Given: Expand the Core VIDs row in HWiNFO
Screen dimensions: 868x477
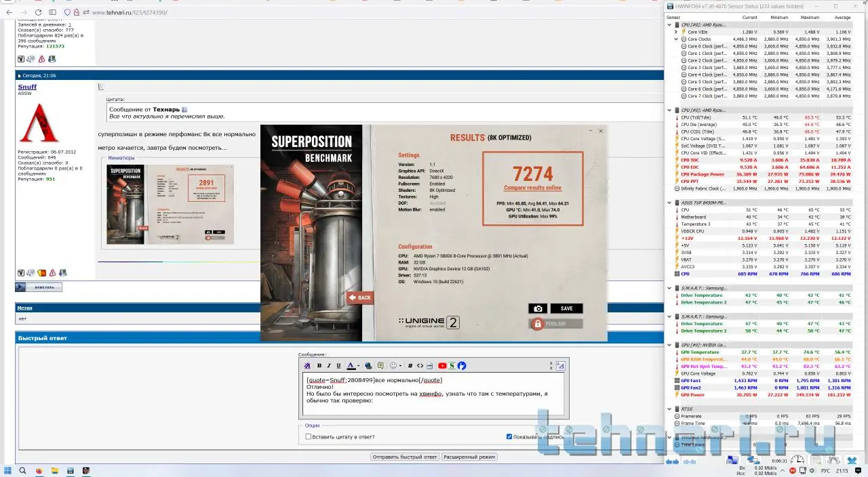Looking at the screenshot, I should click(676, 32).
